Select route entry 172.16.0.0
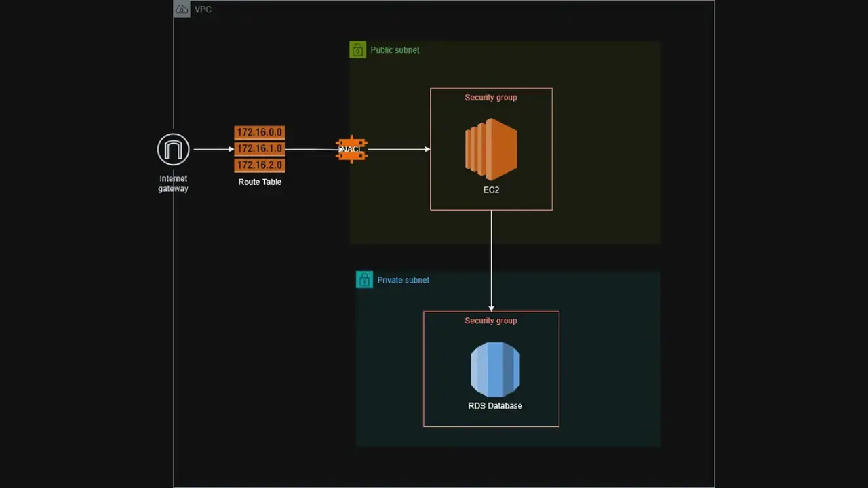868x488 pixels. [260, 133]
